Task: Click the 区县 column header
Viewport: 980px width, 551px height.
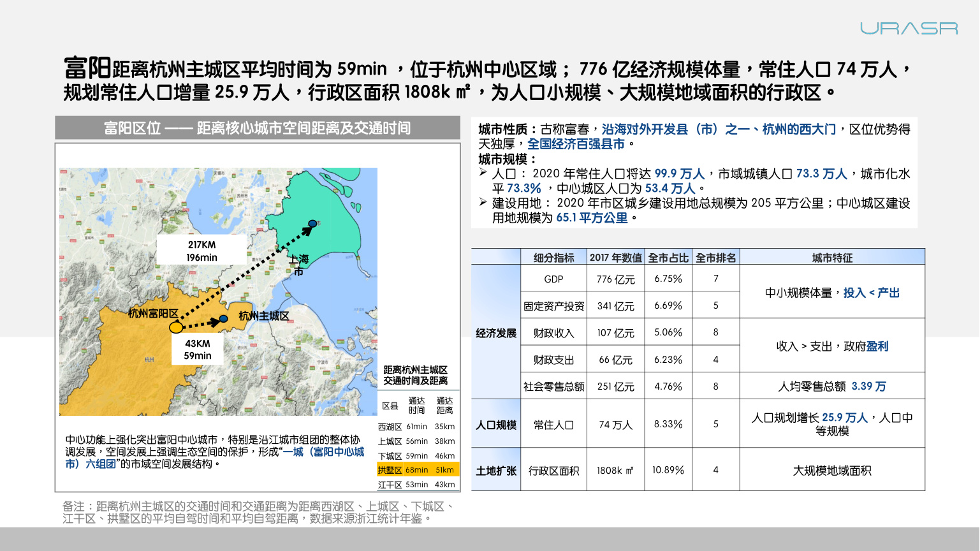Action: click(390, 406)
